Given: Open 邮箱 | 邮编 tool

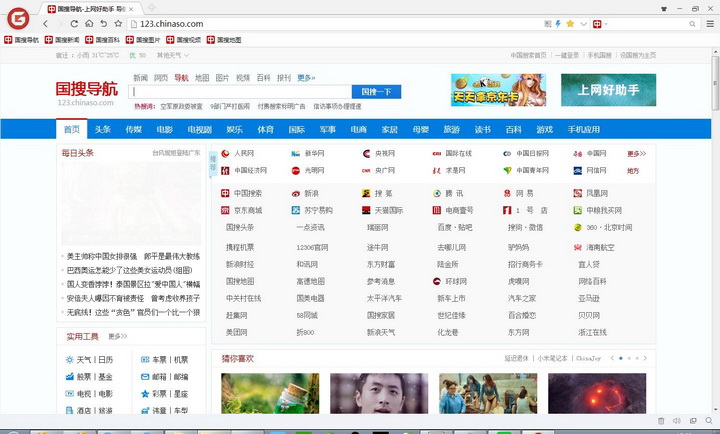Looking at the screenshot, I should [164, 377].
